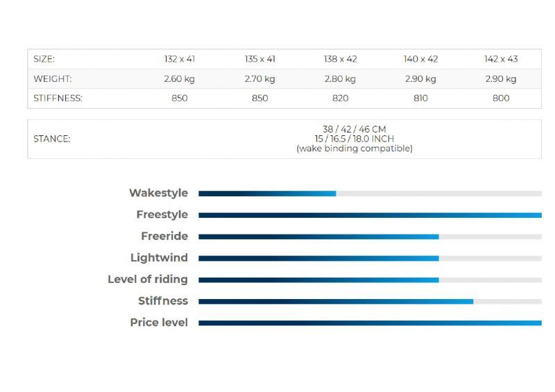The height and width of the screenshot is (392, 555).
Task: Click the 820 stiffness value
Action: pyautogui.click(x=340, y=98)
